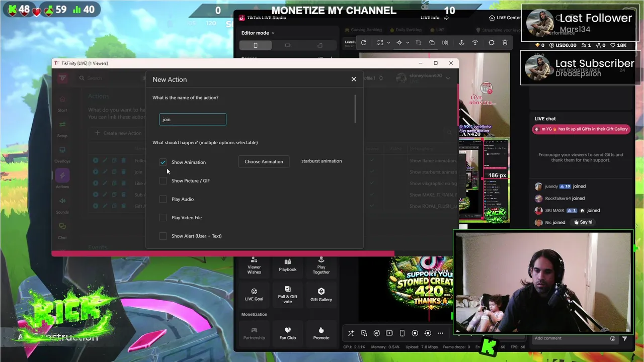Enable the Play Audio checkbox
The width and height of the screenshot is (644, 362).
point(163,199)
